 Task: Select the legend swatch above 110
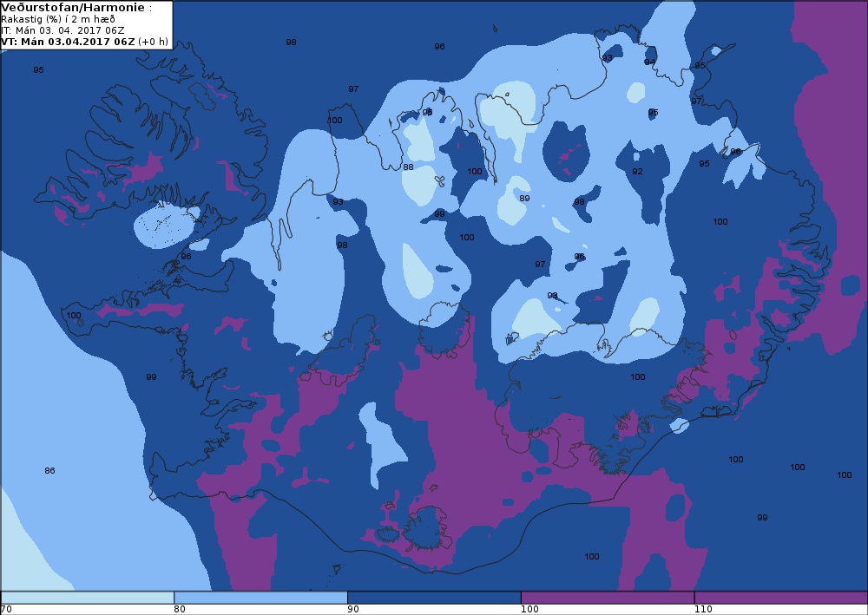click(780, 598)
